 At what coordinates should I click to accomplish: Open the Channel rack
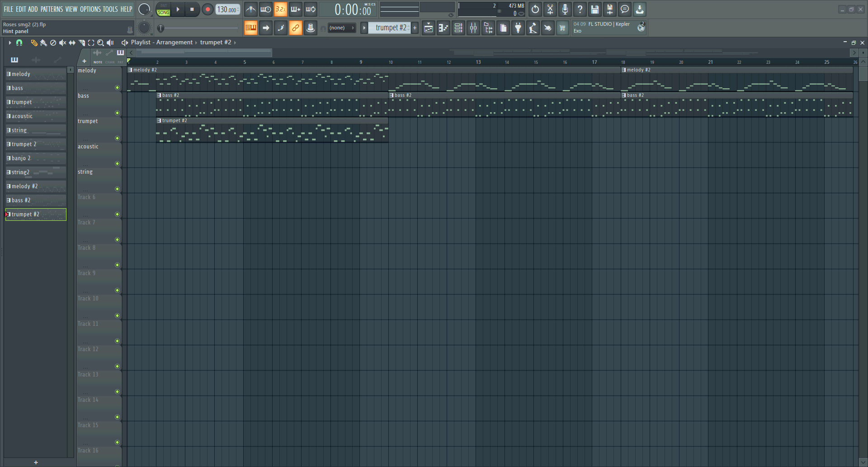(x=458, y=28)
